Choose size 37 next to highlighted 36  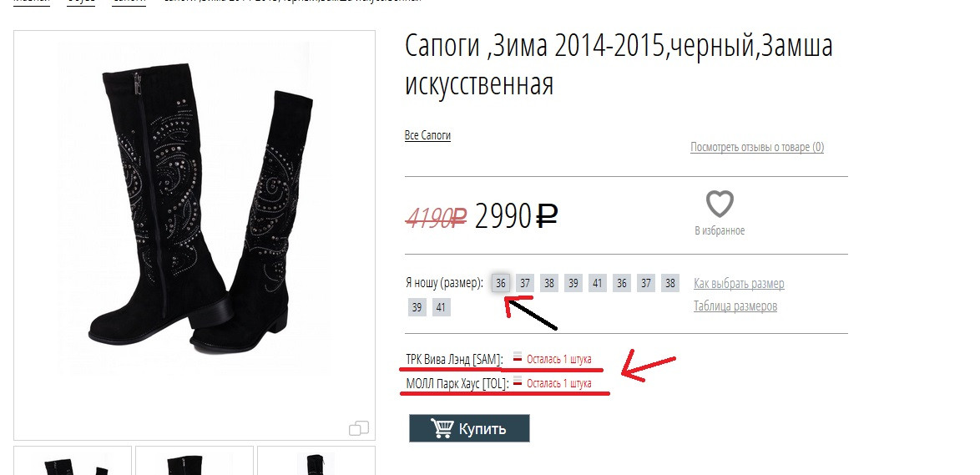click(525, 283)
